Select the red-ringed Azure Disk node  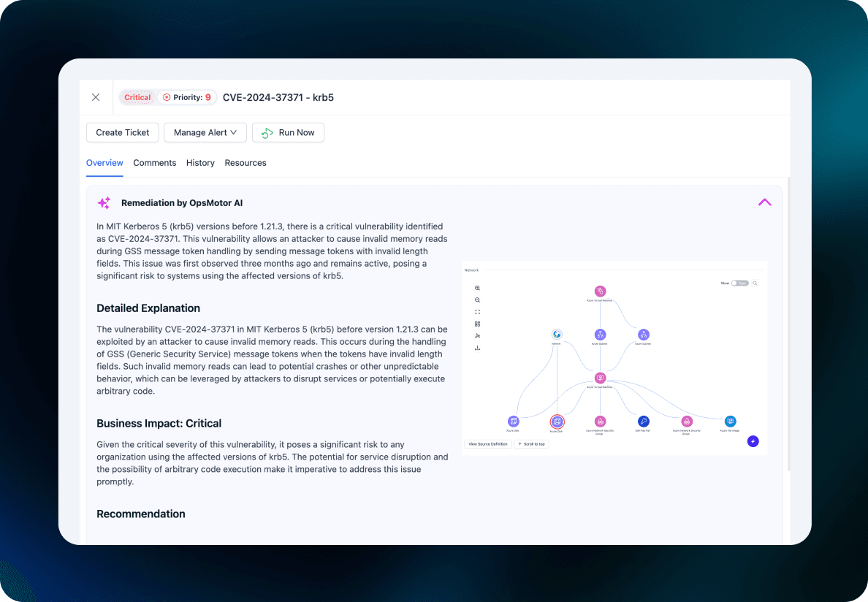coord(557,421)
